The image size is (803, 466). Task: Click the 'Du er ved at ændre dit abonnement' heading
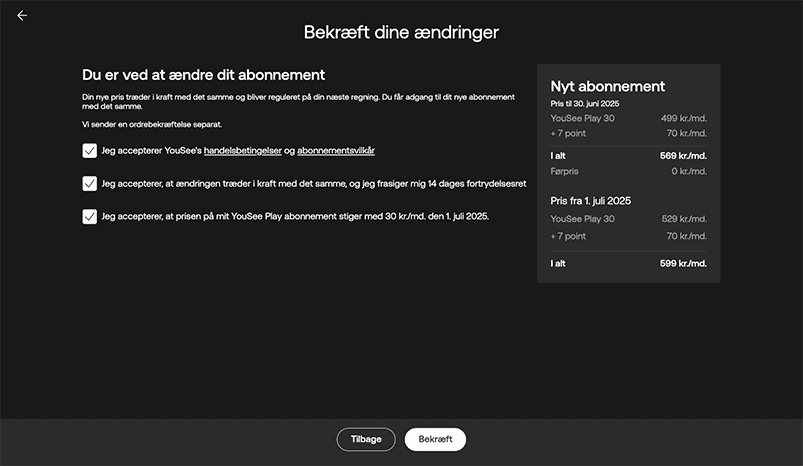(x=203, y=75)
